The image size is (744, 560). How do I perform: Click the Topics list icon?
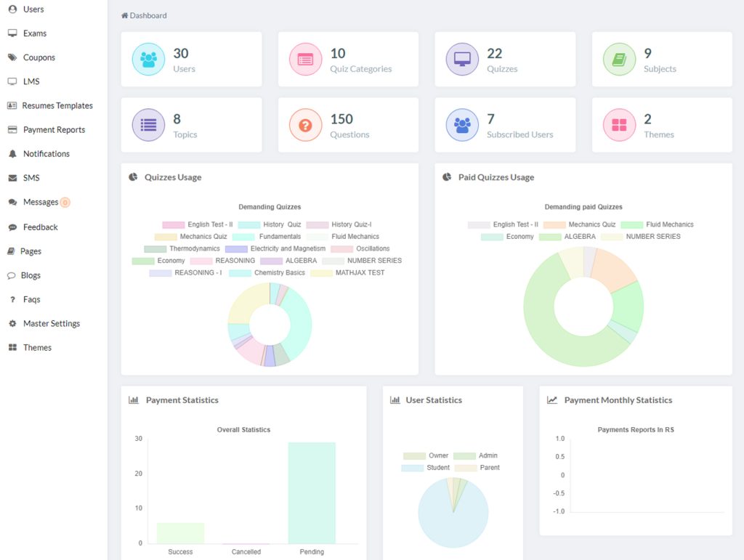[149, 125]
